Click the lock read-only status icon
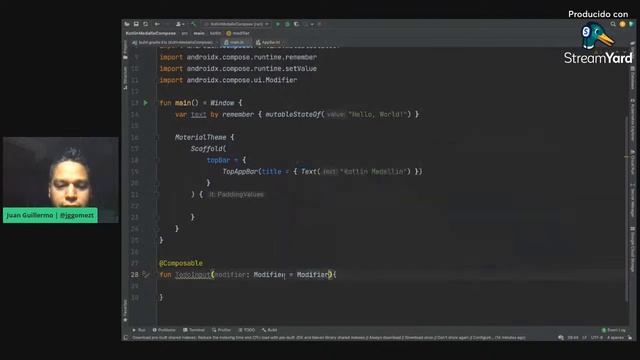This screenshot has width=640, height=360. point(630,338)
